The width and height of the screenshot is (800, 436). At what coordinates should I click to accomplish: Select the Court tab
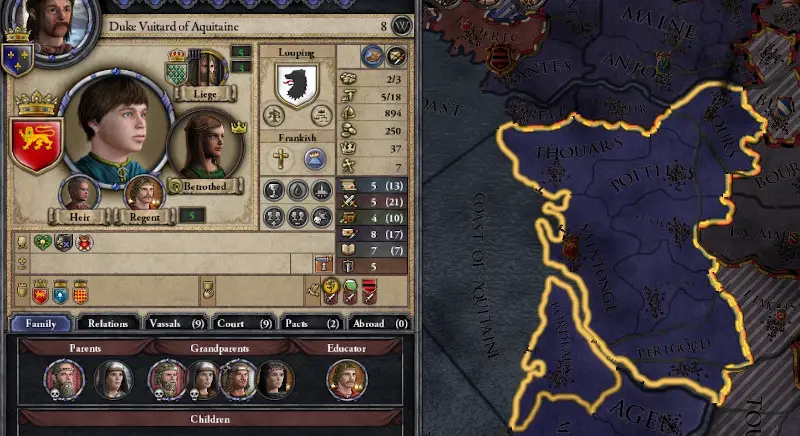click(243, 323)
